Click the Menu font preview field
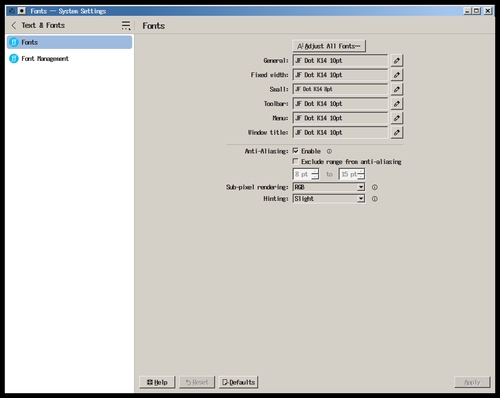 click(x=340, y=118)
